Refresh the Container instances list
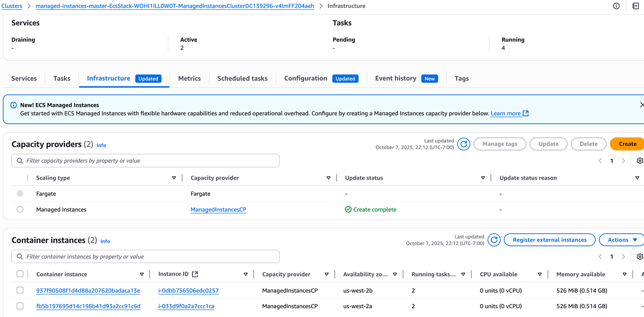The width and height of the screenshot is (644, 317). point(494,240)
